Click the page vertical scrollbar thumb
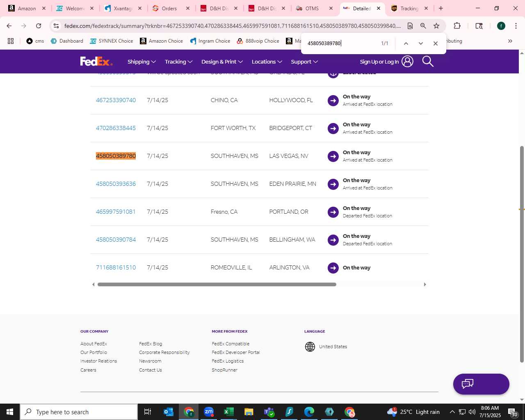 pyautogui.click(x=522, y=254)
